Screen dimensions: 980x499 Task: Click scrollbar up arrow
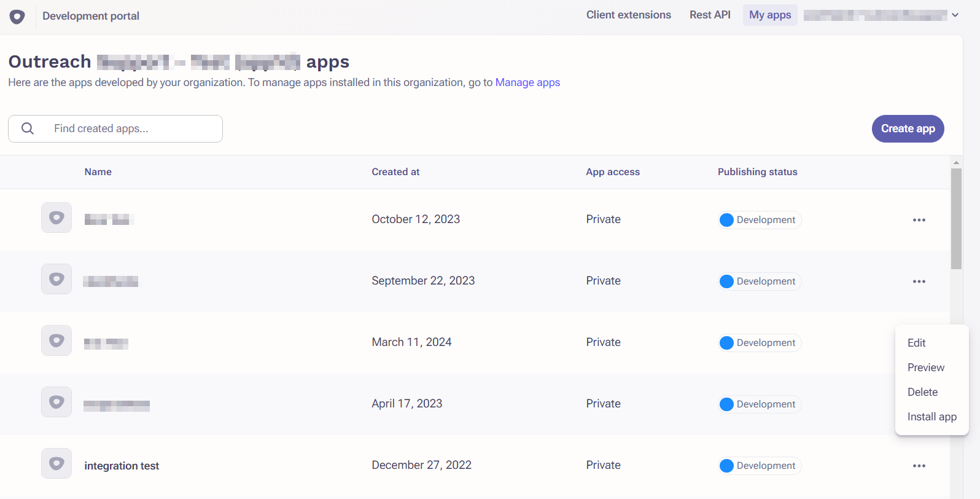(956, 163)
